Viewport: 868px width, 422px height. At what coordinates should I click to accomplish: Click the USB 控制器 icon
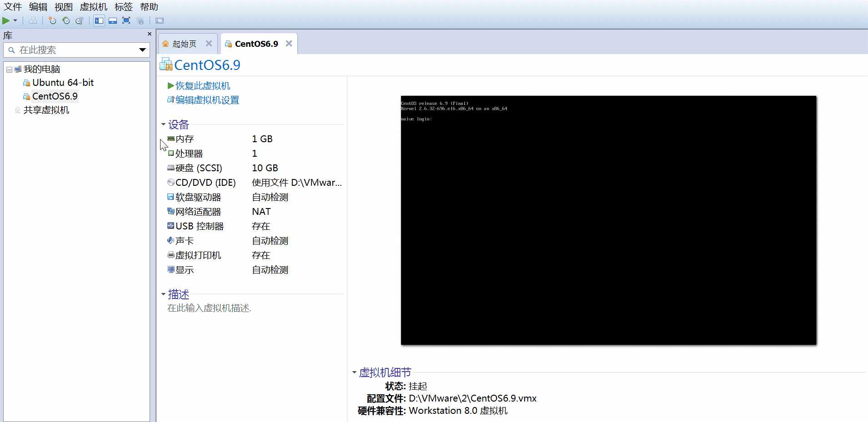171,226
